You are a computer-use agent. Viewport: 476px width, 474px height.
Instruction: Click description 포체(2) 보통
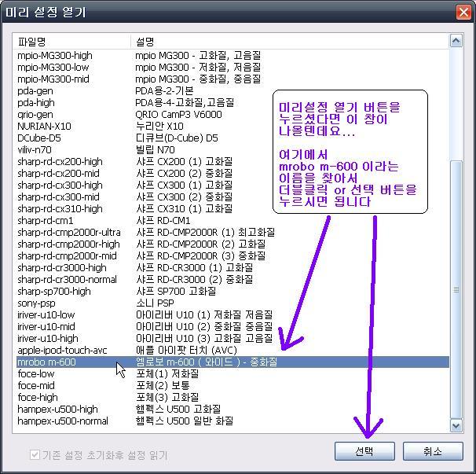(x=163, y=386)
